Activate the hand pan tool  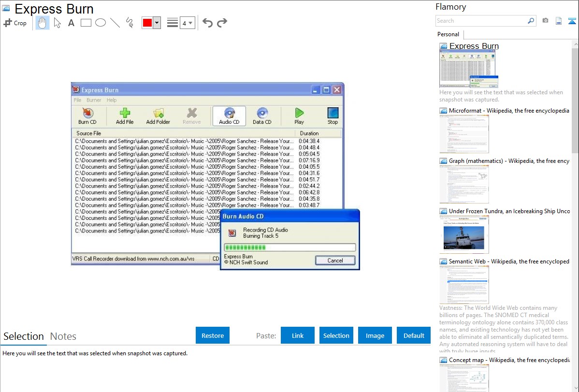tap(43, 23)
